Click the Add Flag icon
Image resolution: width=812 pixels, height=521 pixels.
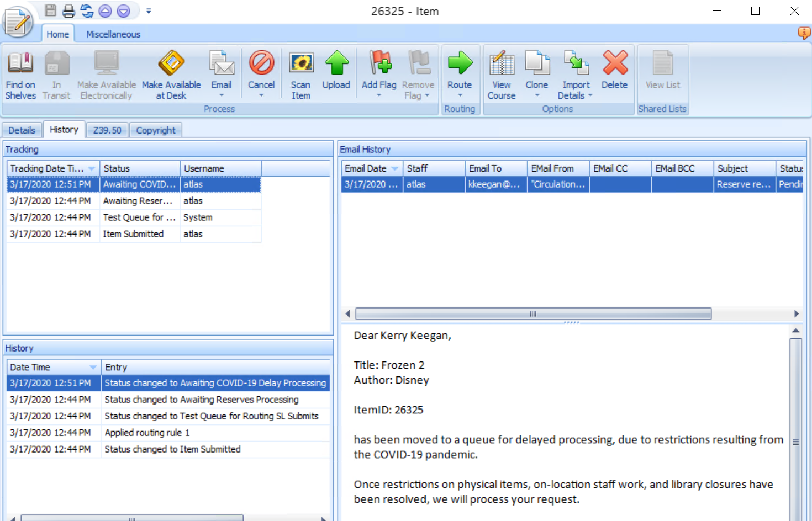379,63
